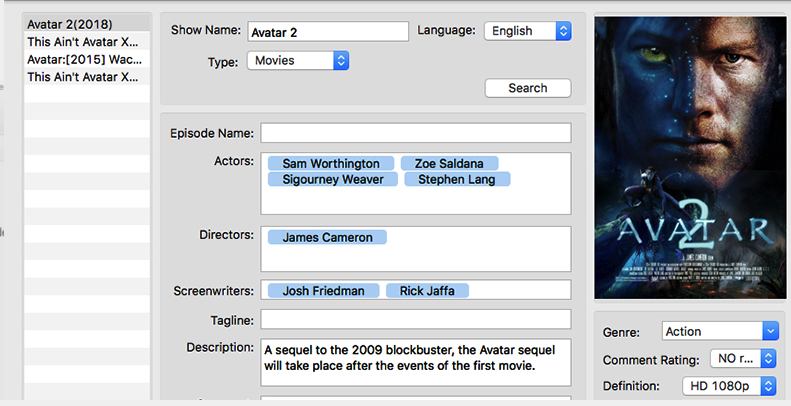Click the Josh Friedman screenwriter tag

point(323,291)
